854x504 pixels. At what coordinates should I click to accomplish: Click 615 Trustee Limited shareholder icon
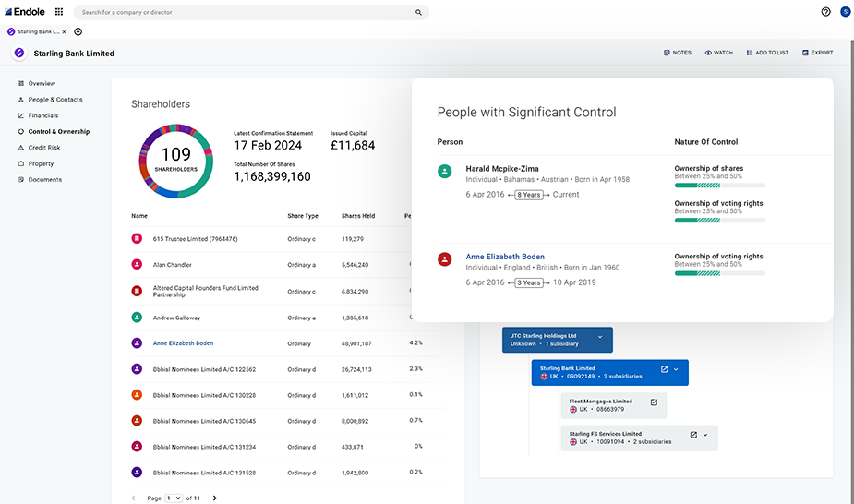point(137,238)
